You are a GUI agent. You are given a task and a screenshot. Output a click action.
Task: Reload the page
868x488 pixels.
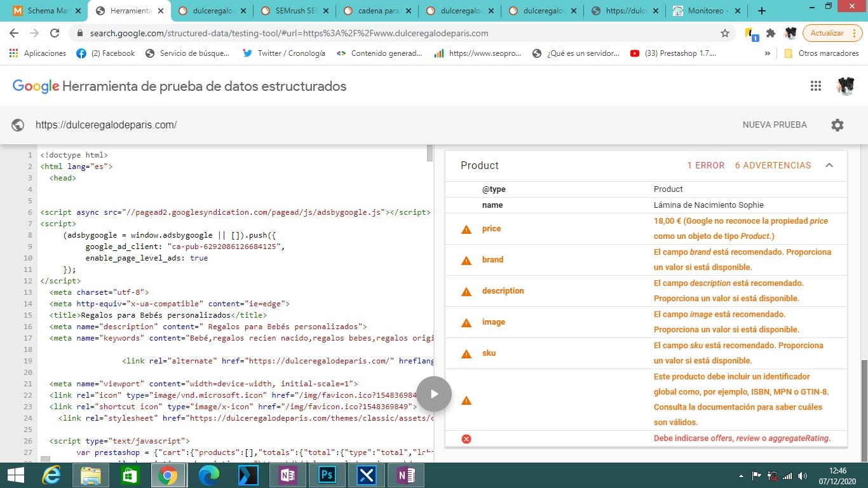tap(55, 33)
